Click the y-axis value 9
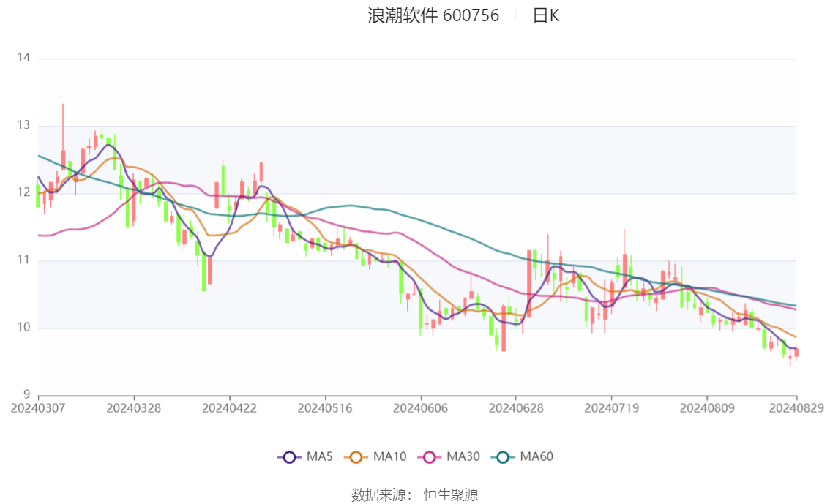This screenshot has width=830, height=504. coord(26,394)
